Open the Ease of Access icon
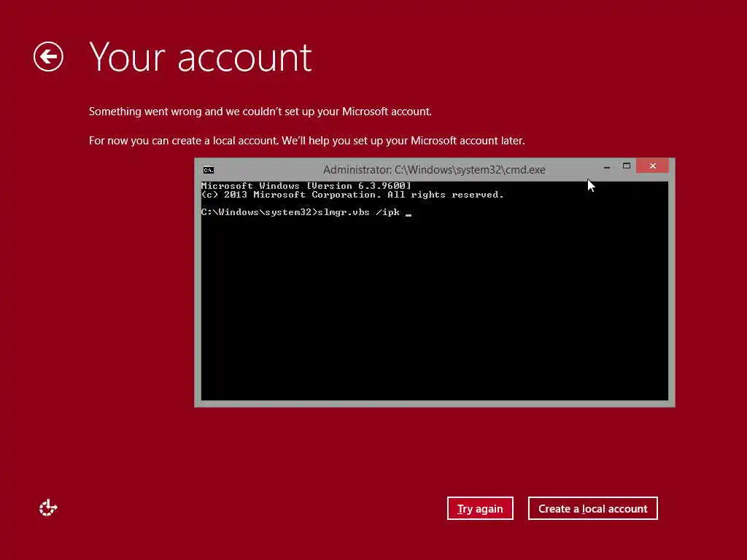Viewport: 747px width, 560px height. tap(47, 508)
